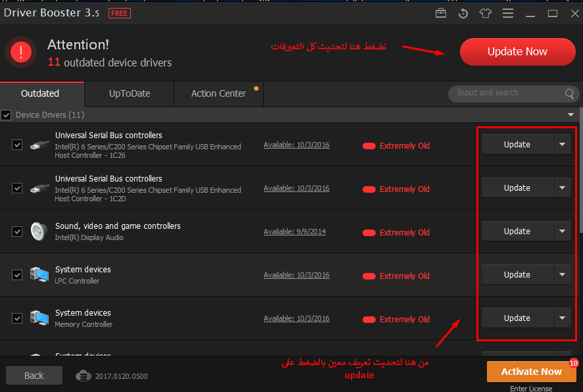583x392 pixels.
Task: Open dropdown arrow beside Display Audio Update
Action: tap(562, 232)
